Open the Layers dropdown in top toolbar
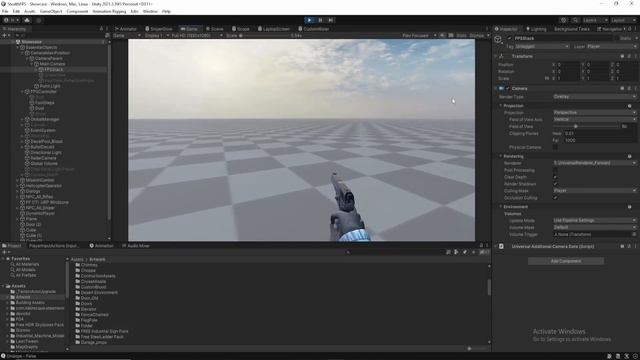 595,20
